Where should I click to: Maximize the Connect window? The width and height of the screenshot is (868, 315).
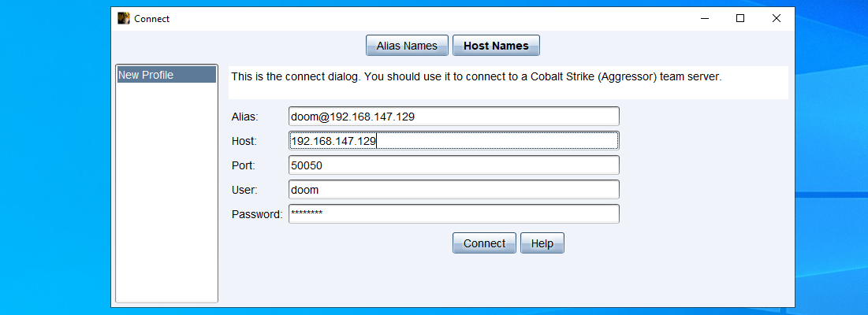coord(740,18)
